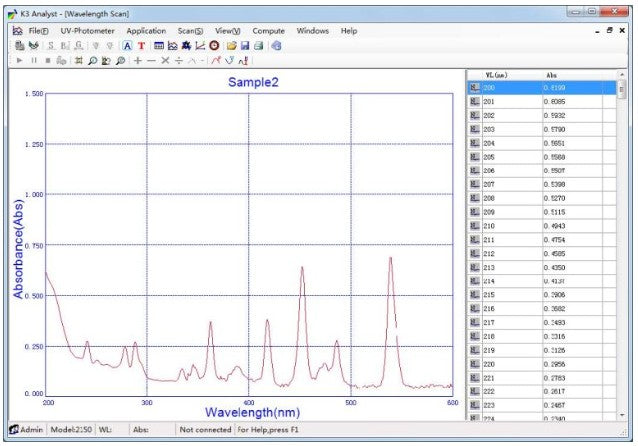The height and width of the screenshot is (446, 638).
Task: Click the data table scrollbar down arrow
Action: [621, 415]
